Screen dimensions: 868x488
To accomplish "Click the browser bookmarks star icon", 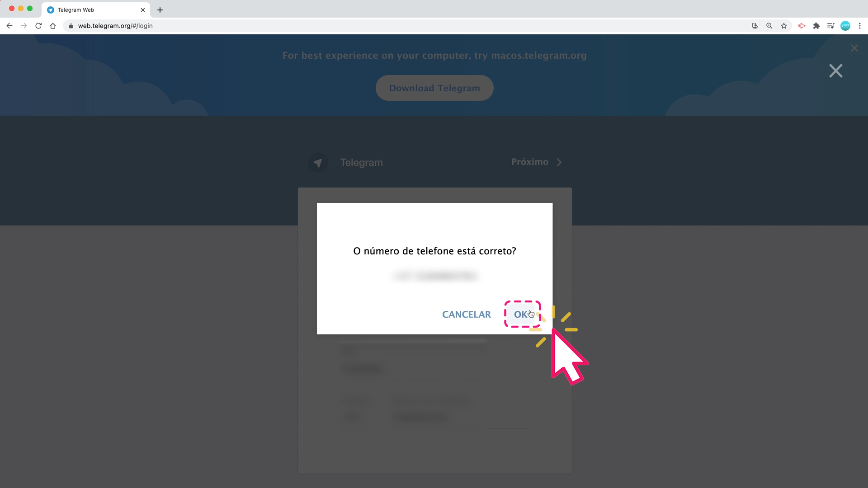I will click(784, 26).
